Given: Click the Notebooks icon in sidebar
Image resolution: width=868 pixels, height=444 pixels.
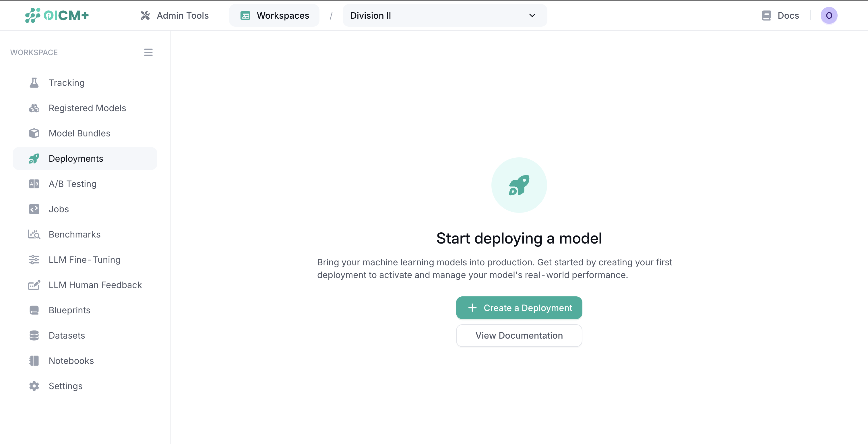Looking at the screenshot, I should (34, 360).
